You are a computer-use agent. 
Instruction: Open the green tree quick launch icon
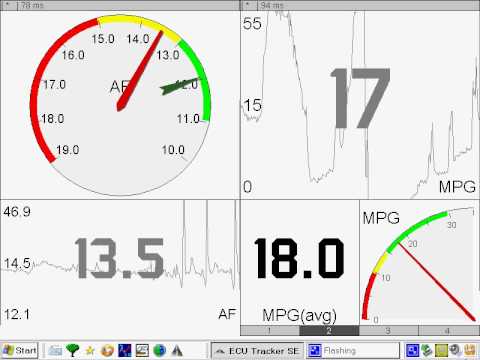[72, 351]
